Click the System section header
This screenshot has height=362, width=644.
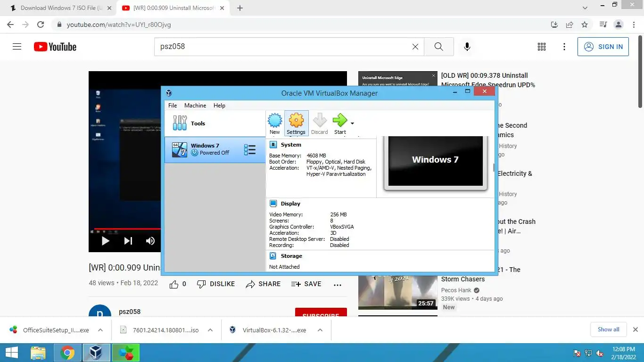click(291, 145)
